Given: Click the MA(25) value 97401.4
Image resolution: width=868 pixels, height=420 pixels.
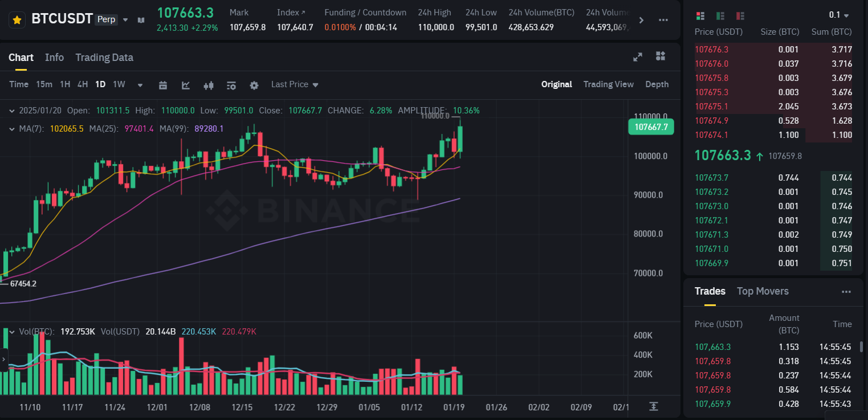Looking at the screenshot, I should (139, 129).
